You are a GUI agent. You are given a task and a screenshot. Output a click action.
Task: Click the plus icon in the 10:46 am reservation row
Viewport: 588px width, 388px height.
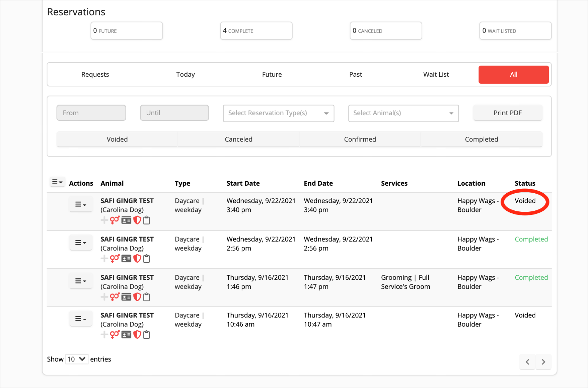coord(104,335)
